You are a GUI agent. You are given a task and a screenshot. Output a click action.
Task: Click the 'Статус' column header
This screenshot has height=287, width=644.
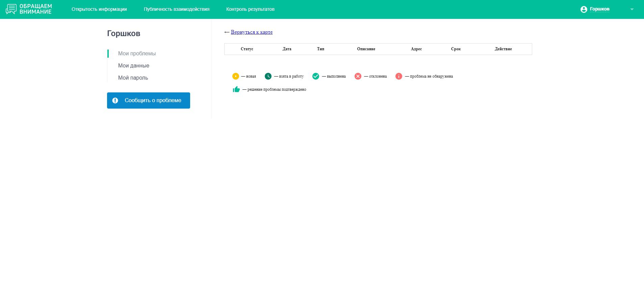247,49
